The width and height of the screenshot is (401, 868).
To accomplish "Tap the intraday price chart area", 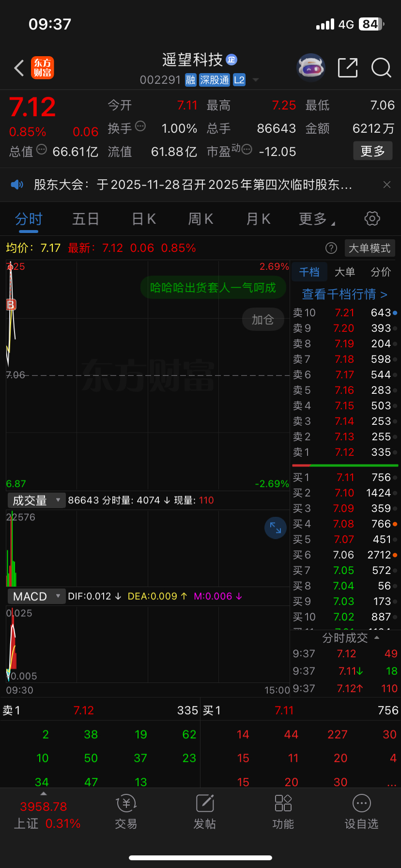I will coord(148,375).
